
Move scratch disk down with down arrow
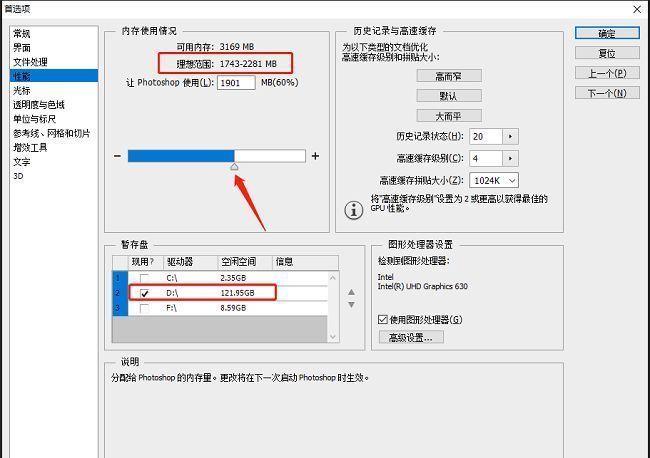[350, 304]
